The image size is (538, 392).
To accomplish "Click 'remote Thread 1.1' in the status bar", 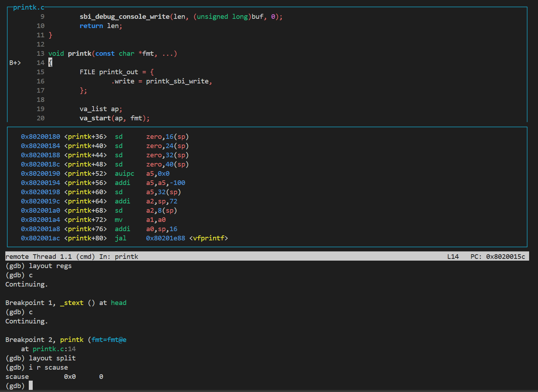I will point(38,256).
